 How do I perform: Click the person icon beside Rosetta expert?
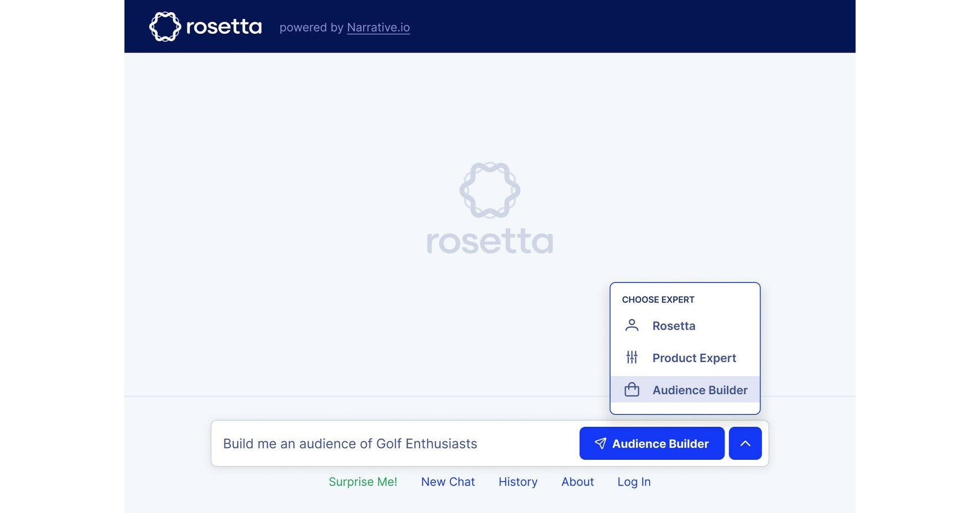click(632, 326)
